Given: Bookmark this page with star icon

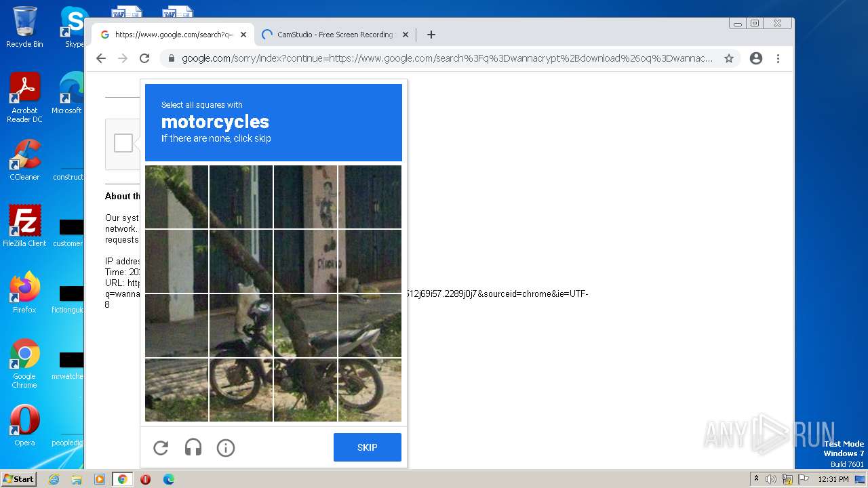Looking at the screenshot, I should (x=729, y=58).
